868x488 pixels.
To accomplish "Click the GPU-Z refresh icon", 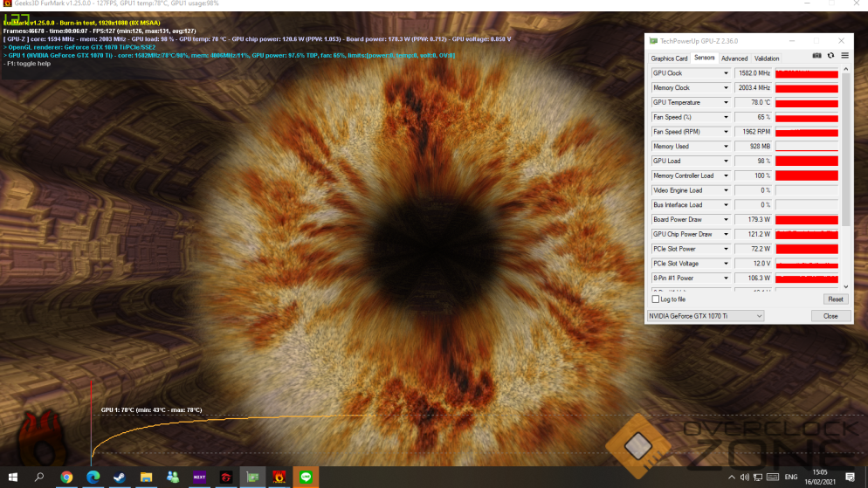I will point(830,56).
